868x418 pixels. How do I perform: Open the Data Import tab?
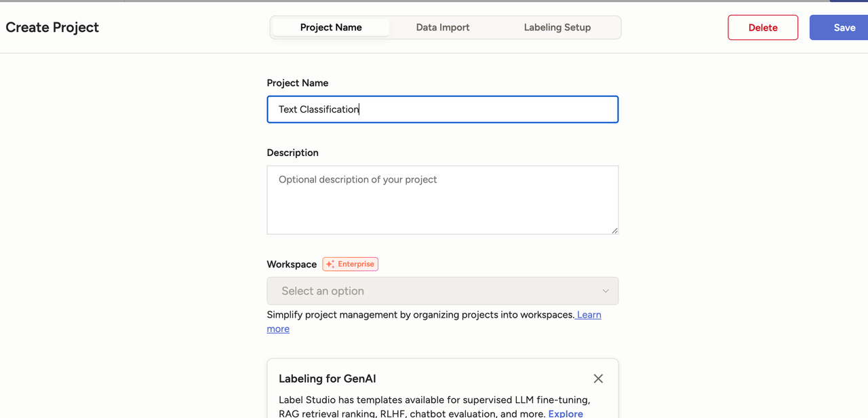[x=443, y=27]
